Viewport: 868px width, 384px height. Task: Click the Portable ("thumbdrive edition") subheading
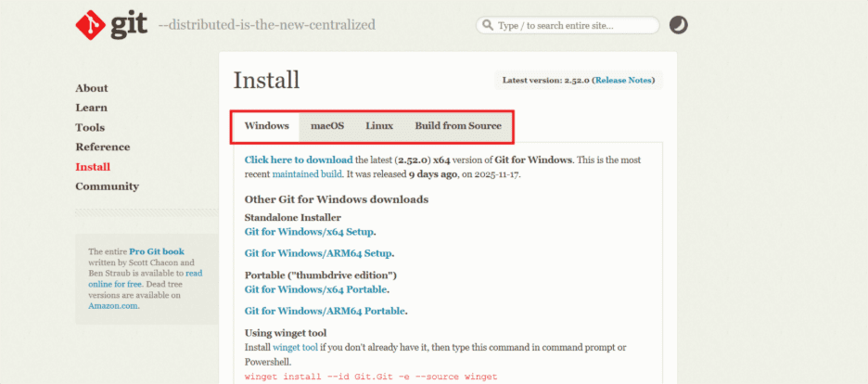(x=321, y=275)
